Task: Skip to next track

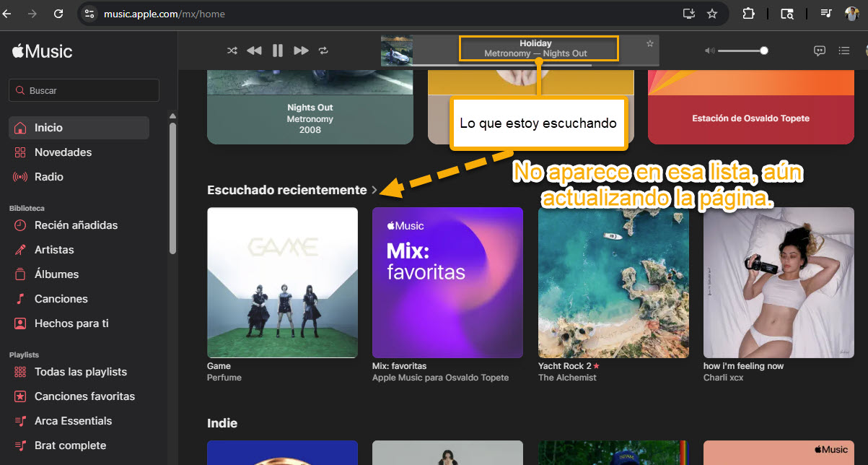Action: (x=301, y=51)
